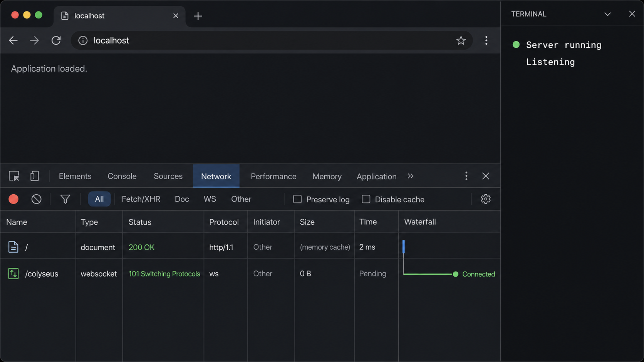Sort by the Size column header

(x=324, y=222)
